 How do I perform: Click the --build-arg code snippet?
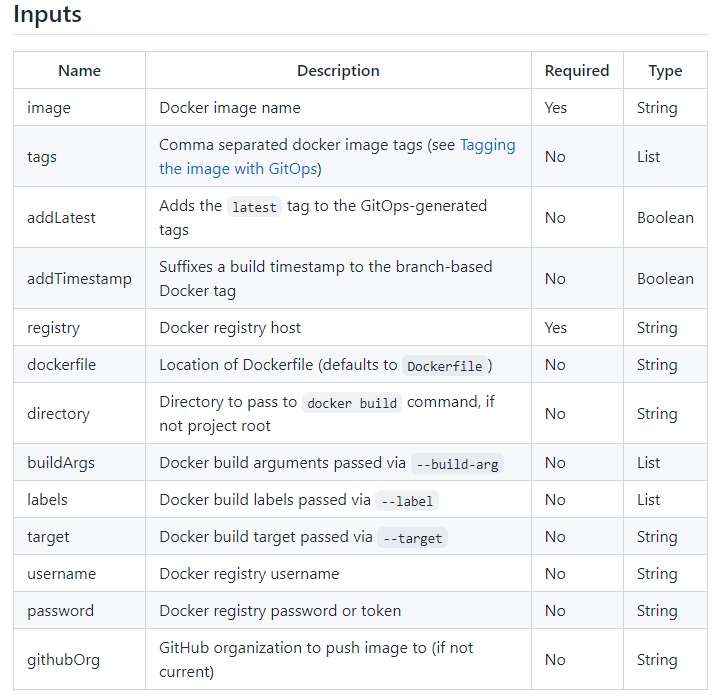457,464
